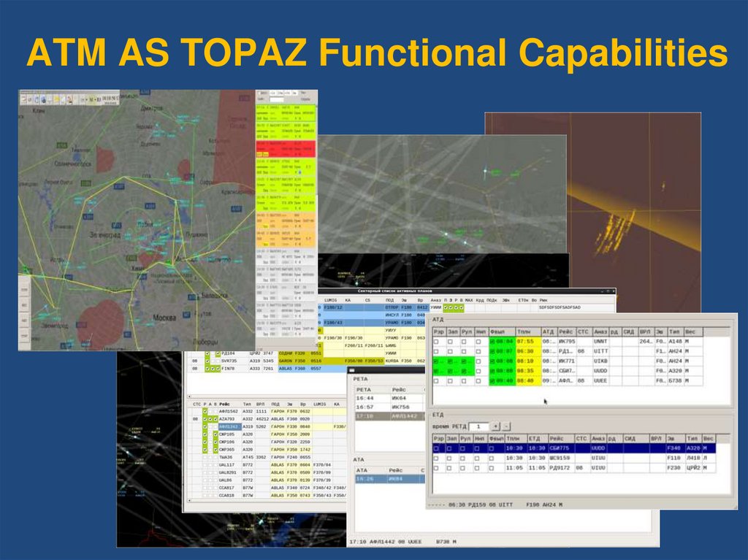Click the Москва label on the map
The height and width of the screenshot is (560, 748).
coord(164,318)
